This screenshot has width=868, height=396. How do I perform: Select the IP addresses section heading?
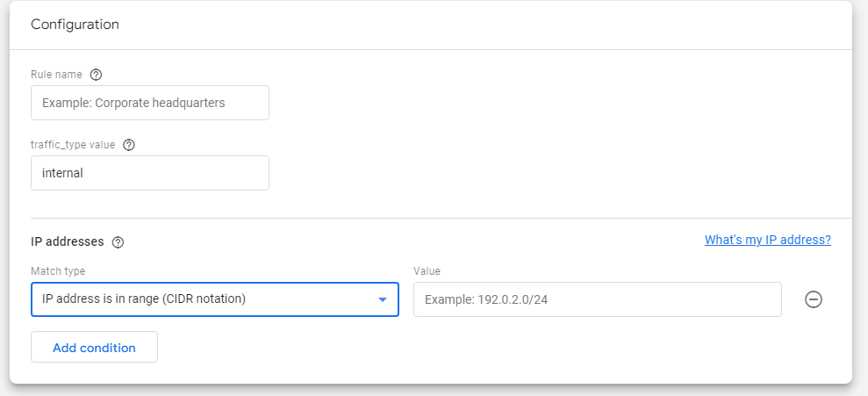(68, 241)
